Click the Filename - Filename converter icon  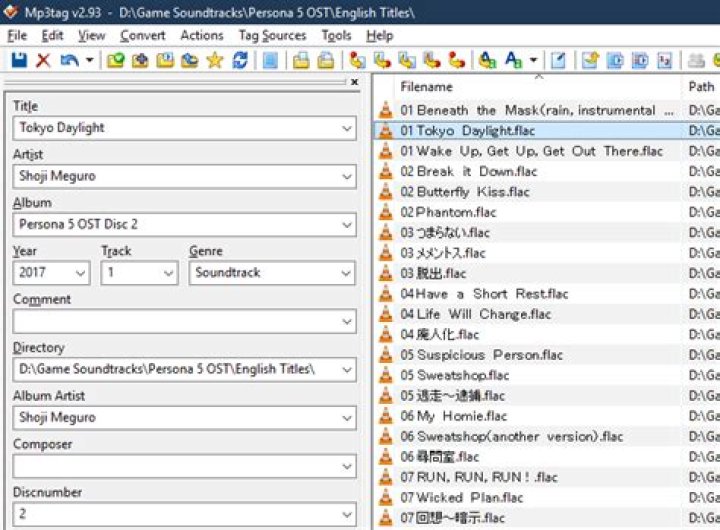[x=407, y=60]
